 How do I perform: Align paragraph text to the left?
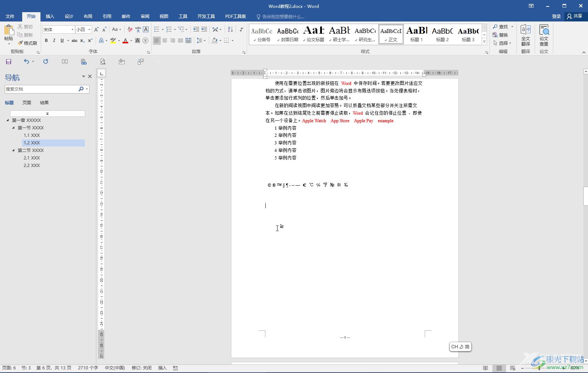coord(157,40)
